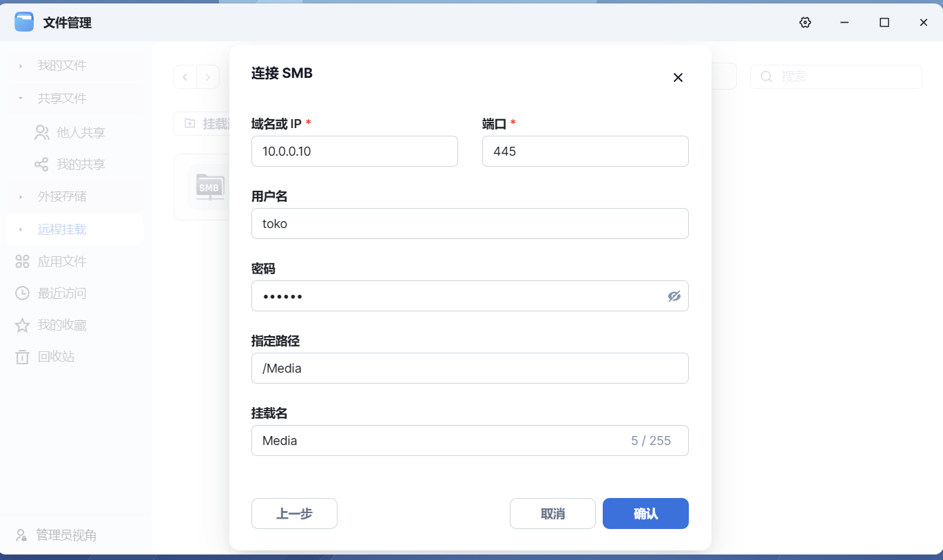Click the 取消 button

point(552,513)
